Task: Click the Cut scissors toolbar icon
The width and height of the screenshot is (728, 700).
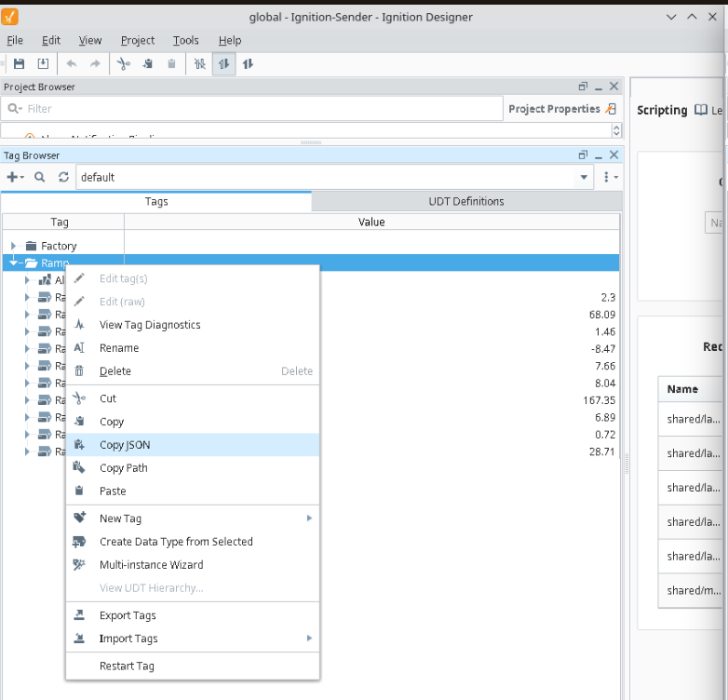Action: (124, 63)
